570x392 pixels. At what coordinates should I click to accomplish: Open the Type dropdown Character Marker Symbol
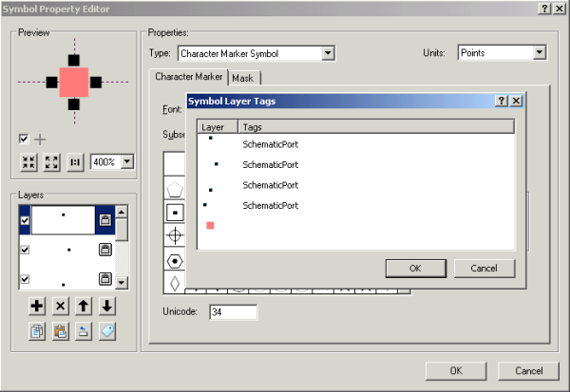[x=328, y=53]
